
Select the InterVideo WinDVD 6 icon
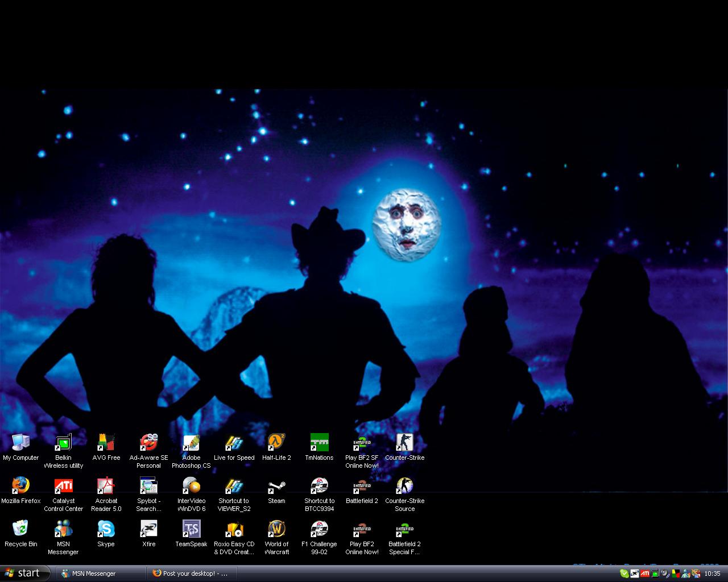point(191,494)
